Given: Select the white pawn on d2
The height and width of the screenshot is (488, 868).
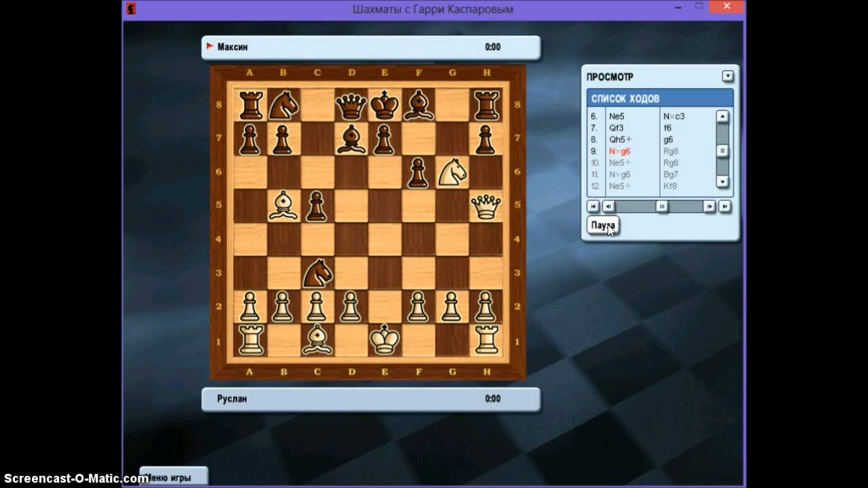Looking at the screenshot, I should 351,307.
